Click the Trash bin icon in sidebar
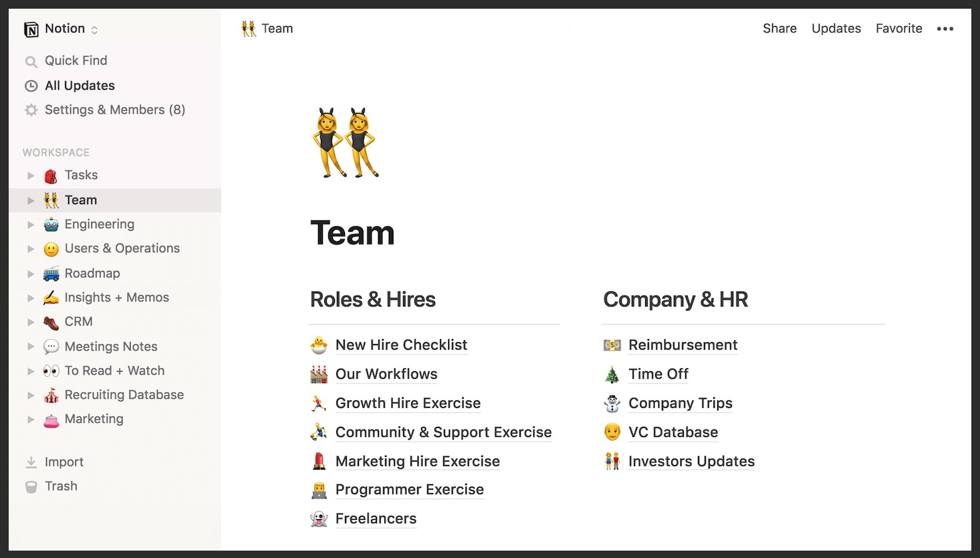This screenshot has height=558, width=980. (31, 487)
